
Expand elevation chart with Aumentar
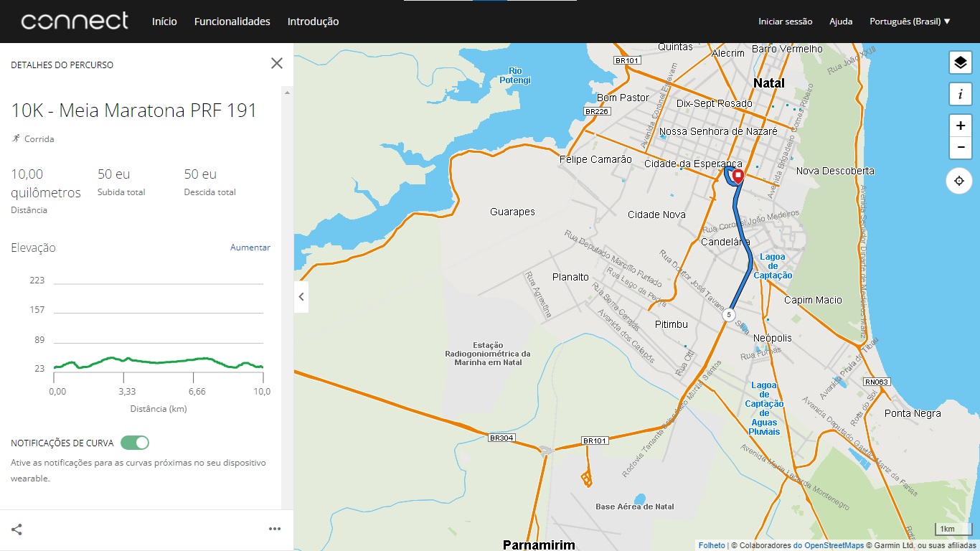pyautogui.click(x=250, y=248)
